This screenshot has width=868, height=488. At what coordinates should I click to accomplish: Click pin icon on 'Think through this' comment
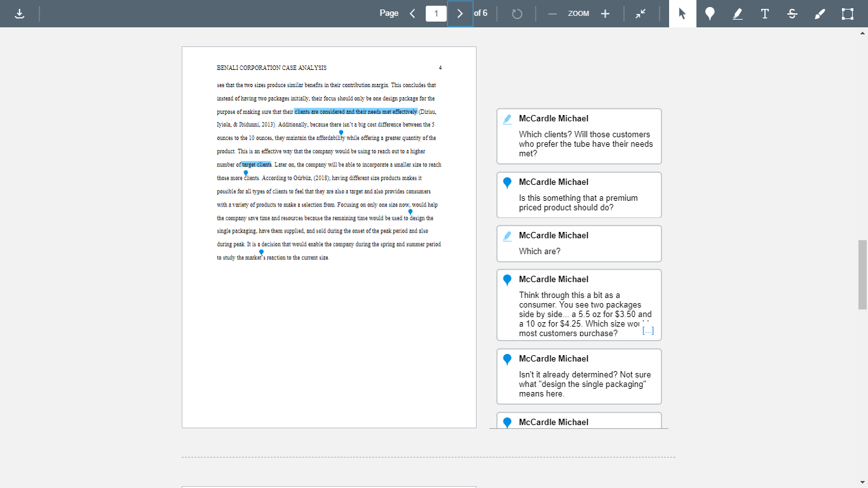pos(507,280)
